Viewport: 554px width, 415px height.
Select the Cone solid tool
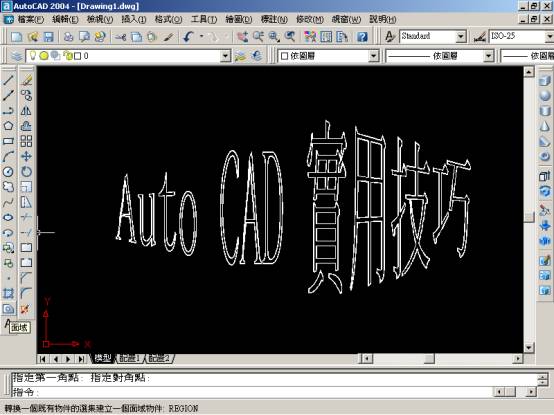[545, 126]
